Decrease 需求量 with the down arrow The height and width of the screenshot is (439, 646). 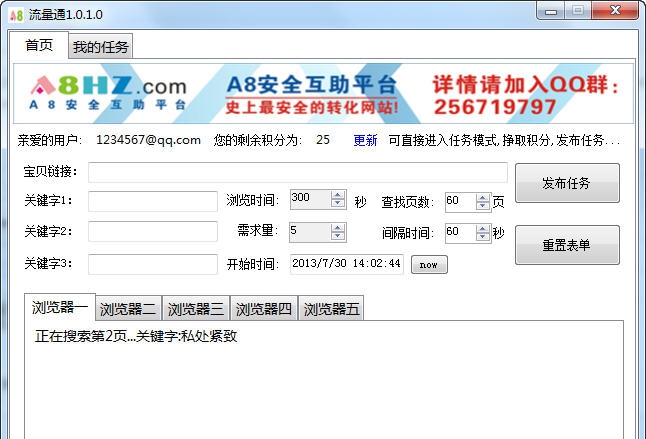338,236
